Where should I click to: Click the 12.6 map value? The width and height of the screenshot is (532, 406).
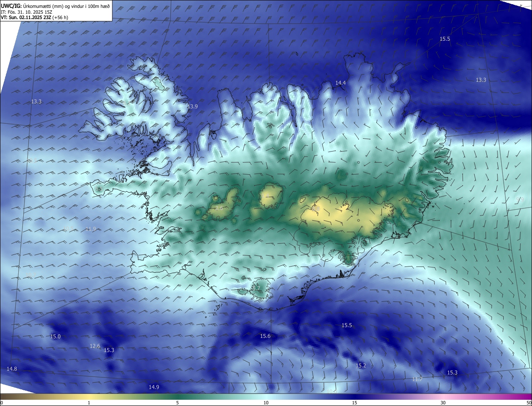[x=95, y=346]
